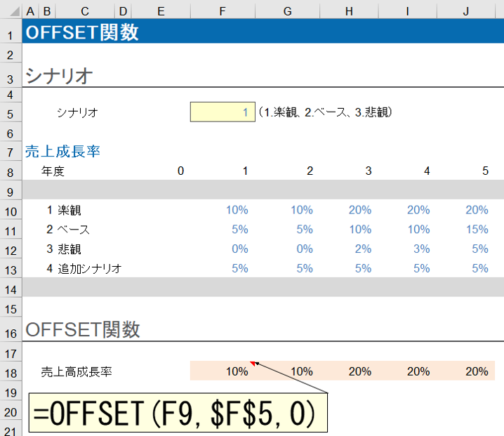
Task: Click the yellow scenario input cell
Action: (223, 112)
